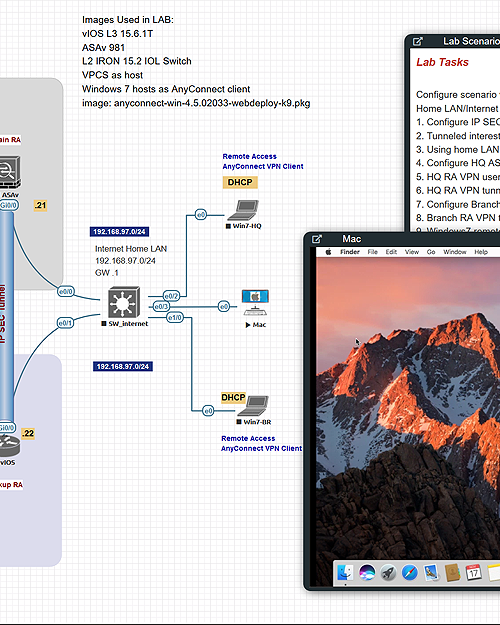This screenshot has width=500, height=625.
Task: Click the '.22' address label near vIOS
Action: point(28,433)
